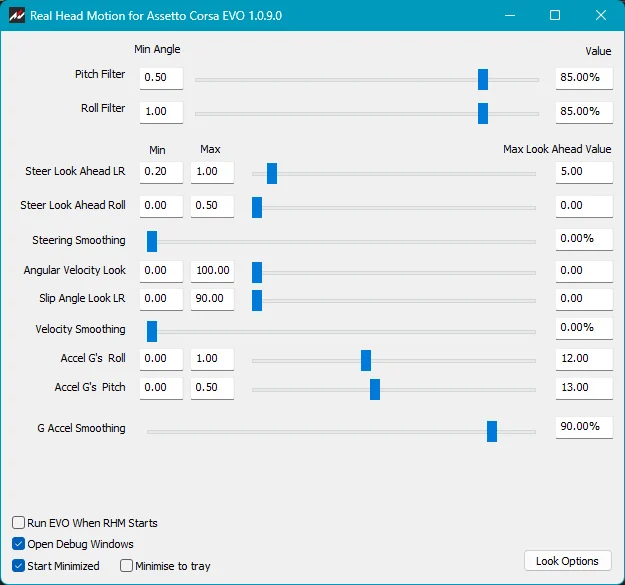Click Accel G's Roll 12.00 value field

click(x=584, y=359)
